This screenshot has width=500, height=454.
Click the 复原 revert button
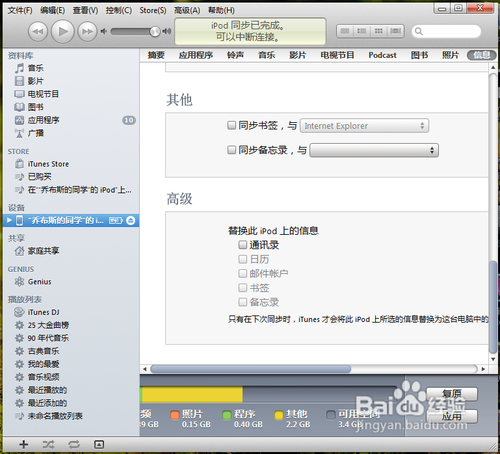452,394
